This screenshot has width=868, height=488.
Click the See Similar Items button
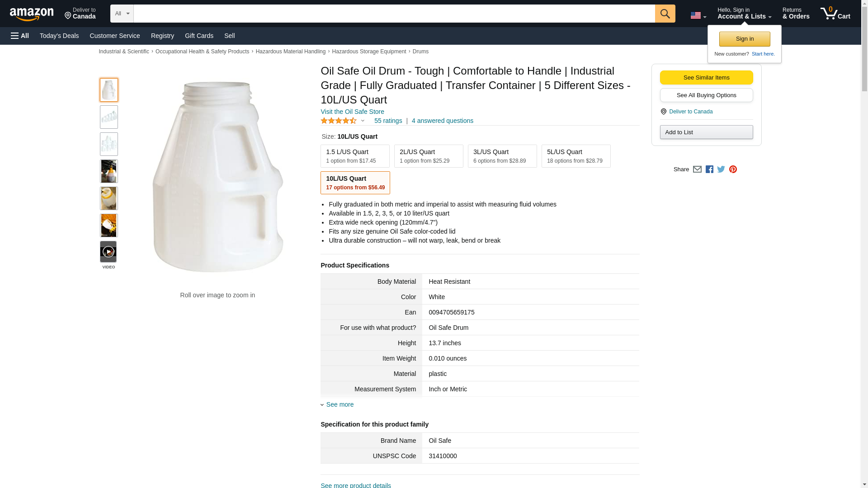[x=706, y=77]
